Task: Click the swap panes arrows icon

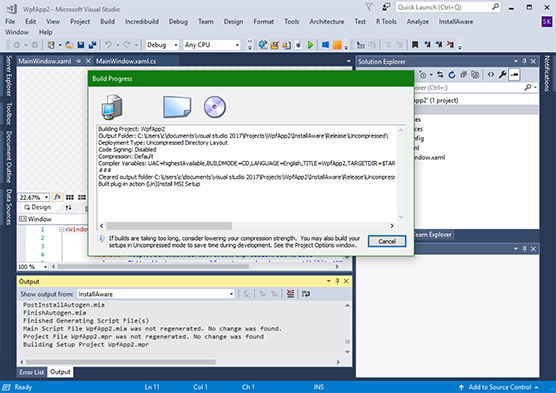Action: (68, 207)
